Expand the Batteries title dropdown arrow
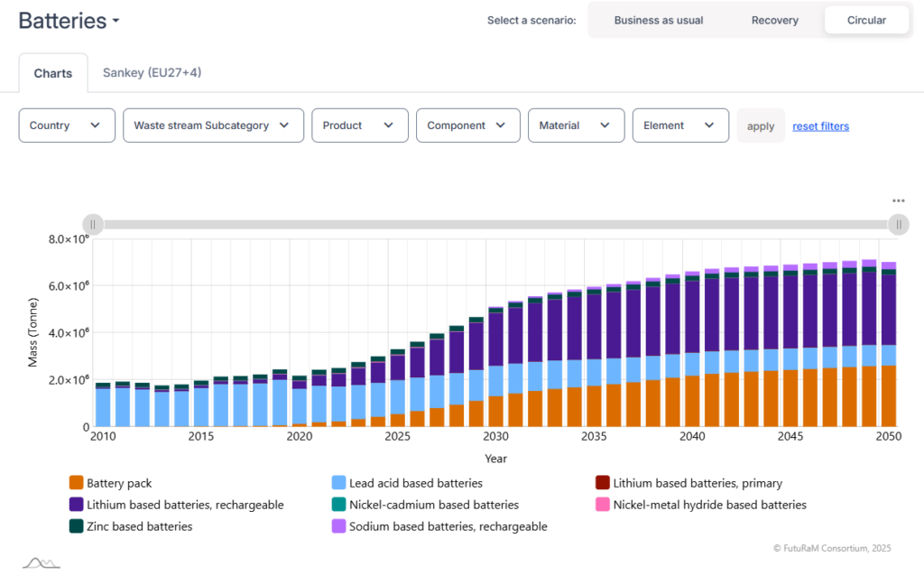The height and width of the screenshot is (576, 924). pyautogui.click(x=116, y=21)
